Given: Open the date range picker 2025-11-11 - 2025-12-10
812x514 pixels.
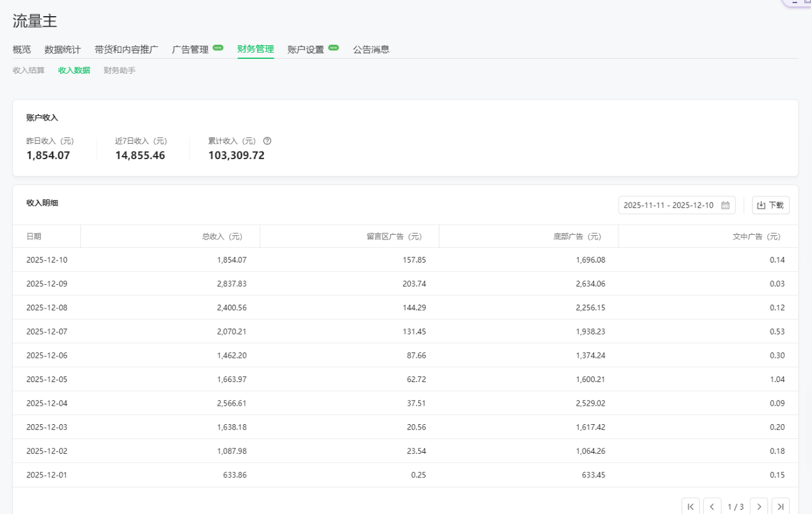Looking at the screenshot, I should pos(669,206).
